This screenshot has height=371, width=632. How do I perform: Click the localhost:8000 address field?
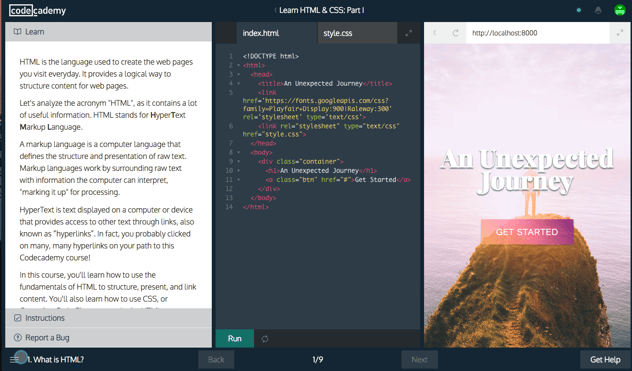pos(537,33)
